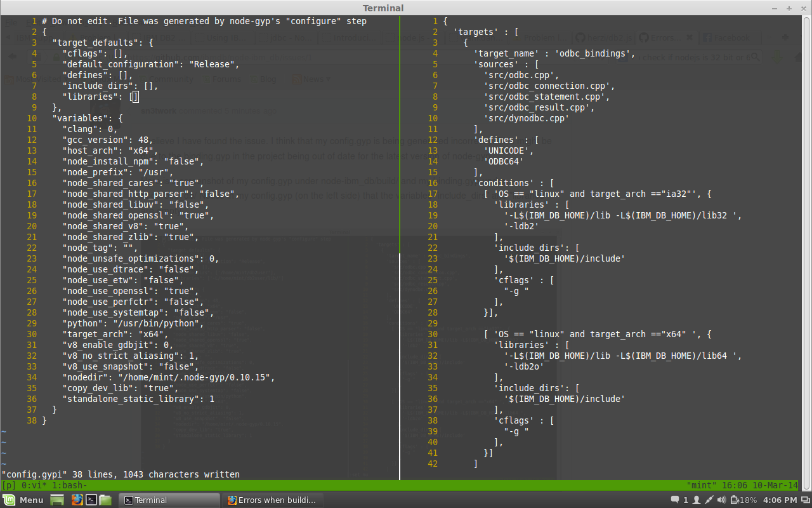The image size is (812, 508).
Task: Click the "python": "/usr/bin/python" line
Action: 133,323
